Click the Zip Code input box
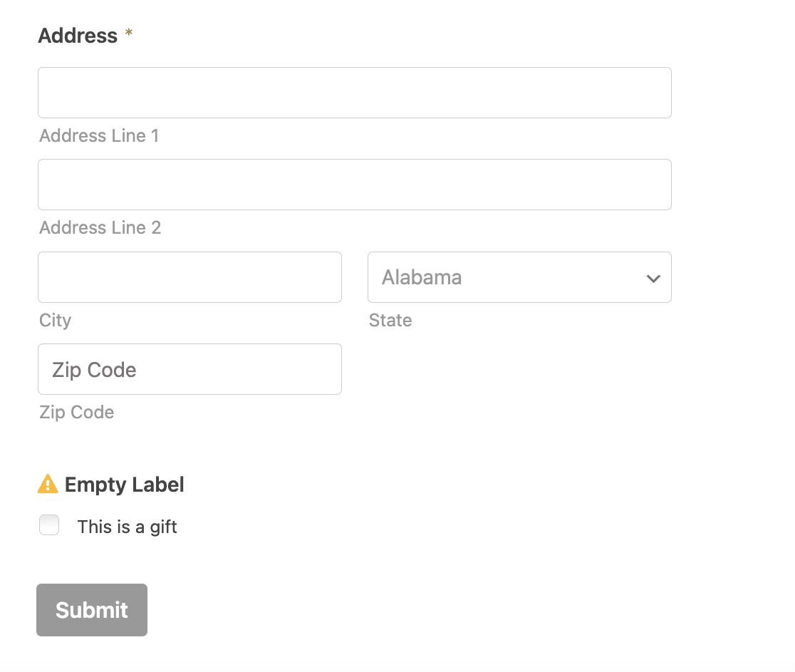 tap(189, 369)
